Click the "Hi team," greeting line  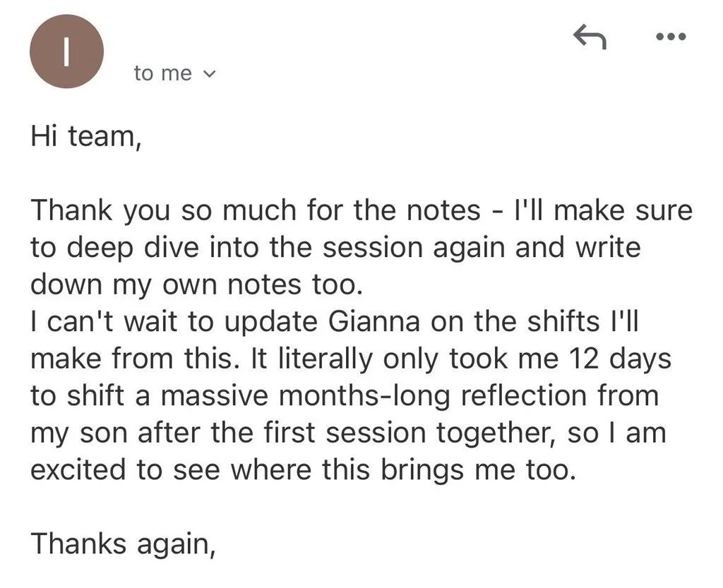point(85,136)
